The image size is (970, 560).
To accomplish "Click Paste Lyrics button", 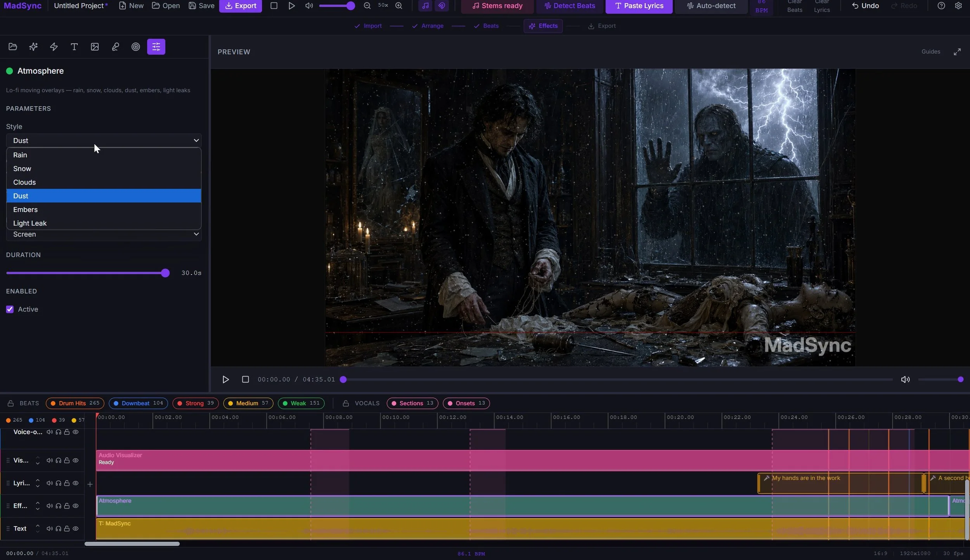I will point(639,6).
